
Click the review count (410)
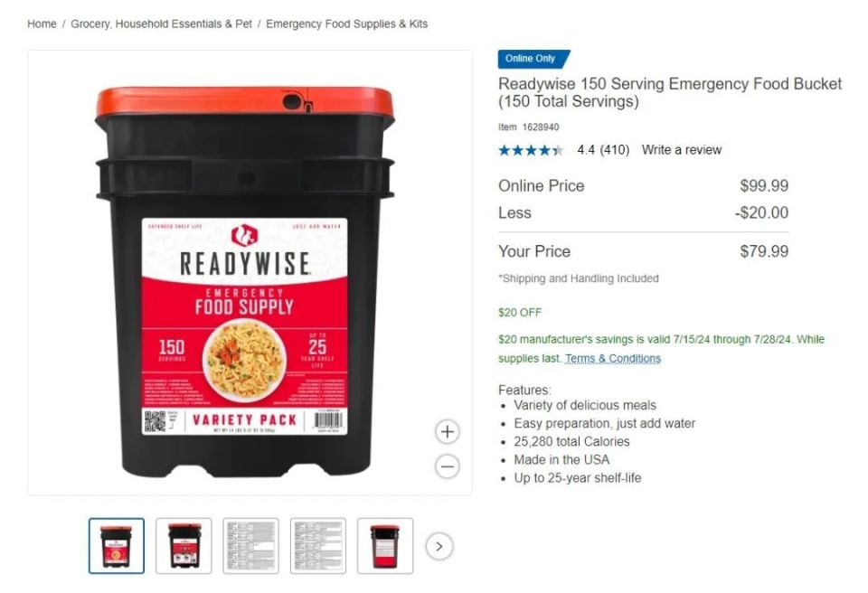point(615,150)
